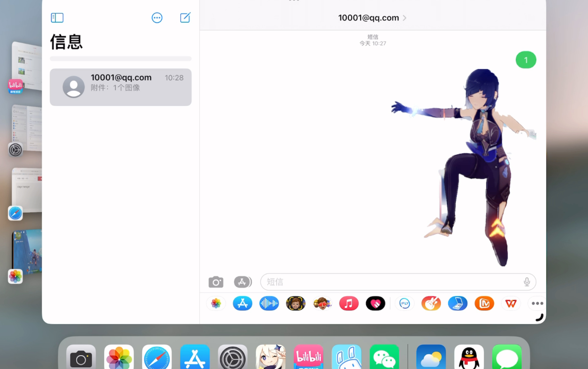
Task: Compose a new message with pencil icon
Action: coord(185,17)
